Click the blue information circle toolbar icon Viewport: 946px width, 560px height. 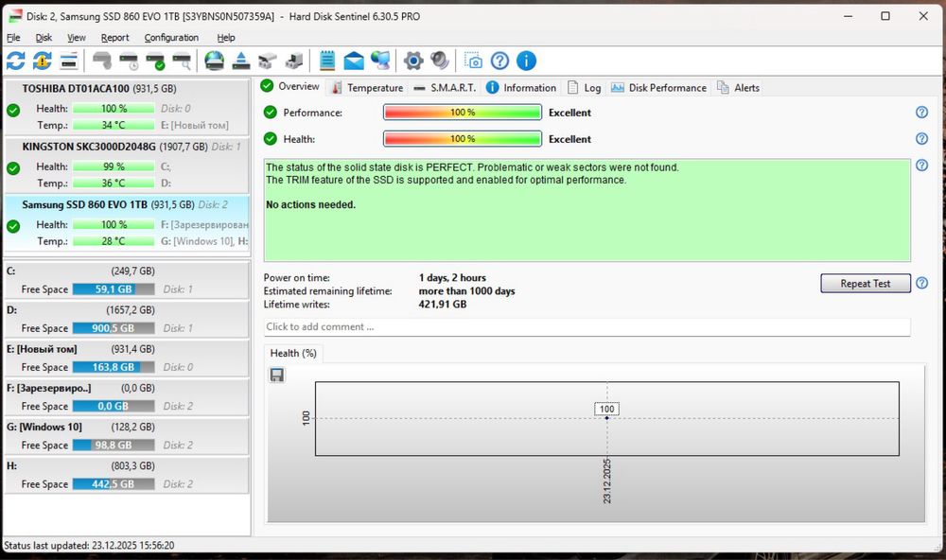point(526,61)
